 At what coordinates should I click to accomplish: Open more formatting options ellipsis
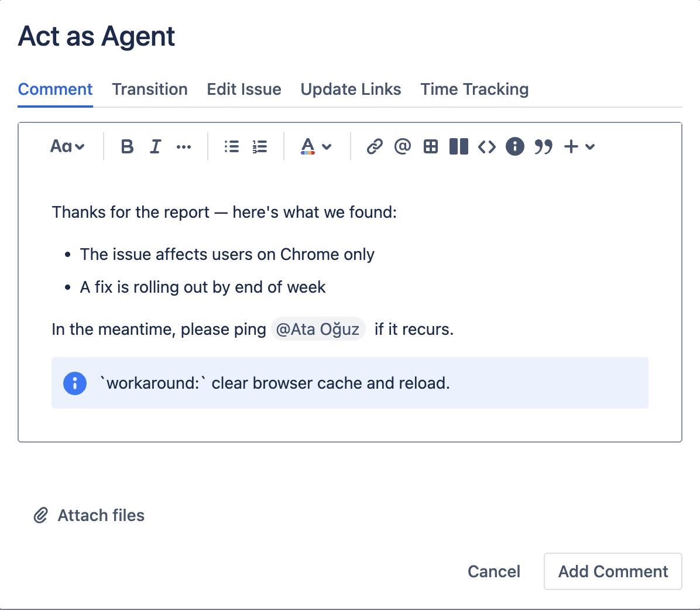pyautogui.click(x=183, y=146)
